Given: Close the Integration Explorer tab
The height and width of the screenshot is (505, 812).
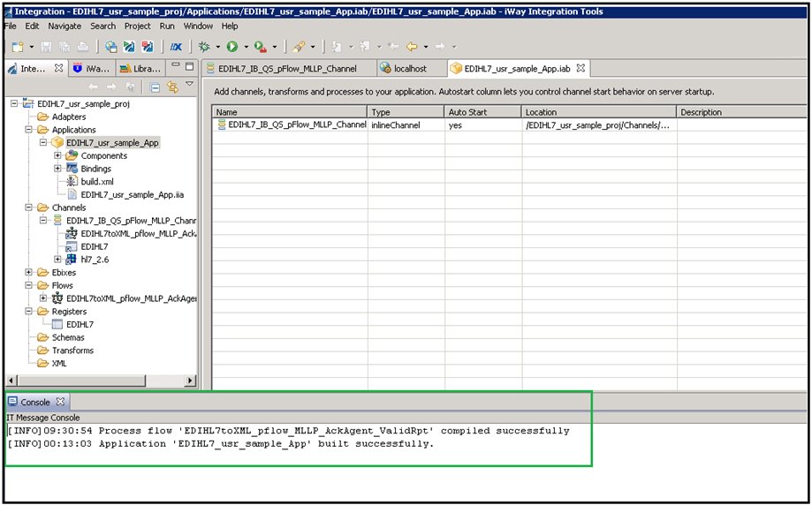Looking at the screenshot, I should tap(58, 68).
